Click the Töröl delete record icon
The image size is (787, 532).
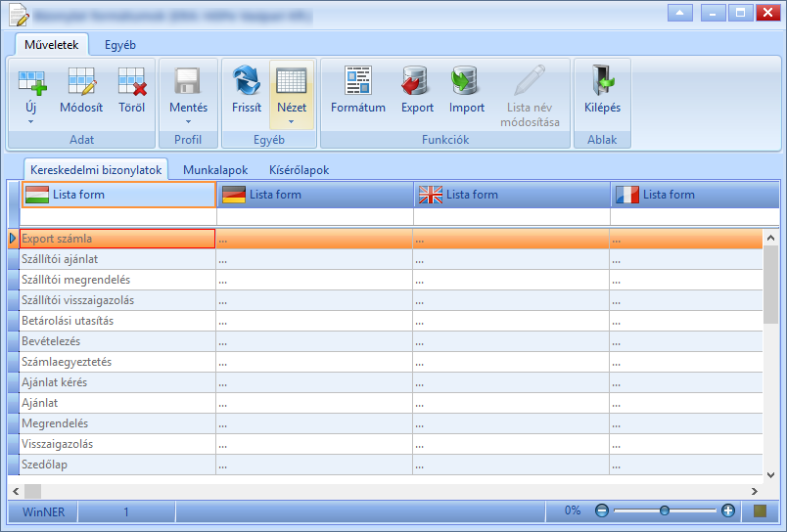(132, 81)
